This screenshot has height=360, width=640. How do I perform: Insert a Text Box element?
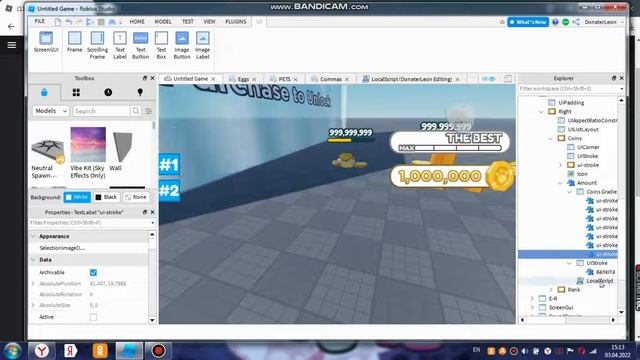coord(161,45)
